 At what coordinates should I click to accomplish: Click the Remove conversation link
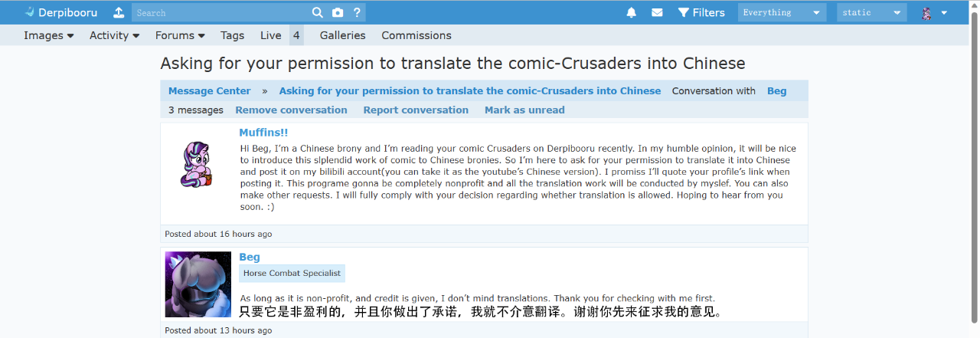[x=291, y=110]
